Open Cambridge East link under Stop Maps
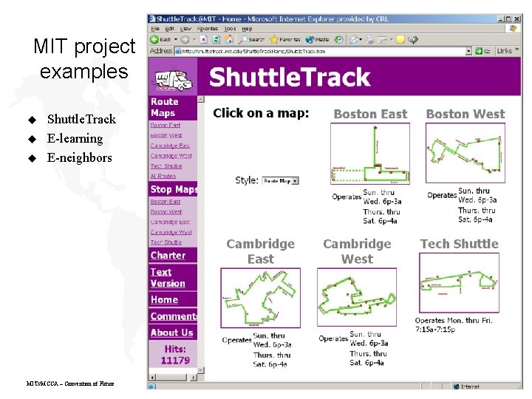This screenshot has height=399, width=532. coord(170,222)
